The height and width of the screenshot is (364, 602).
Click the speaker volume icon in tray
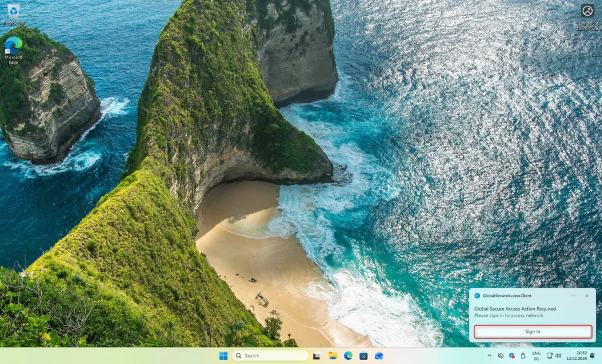(x=558, y=356)
